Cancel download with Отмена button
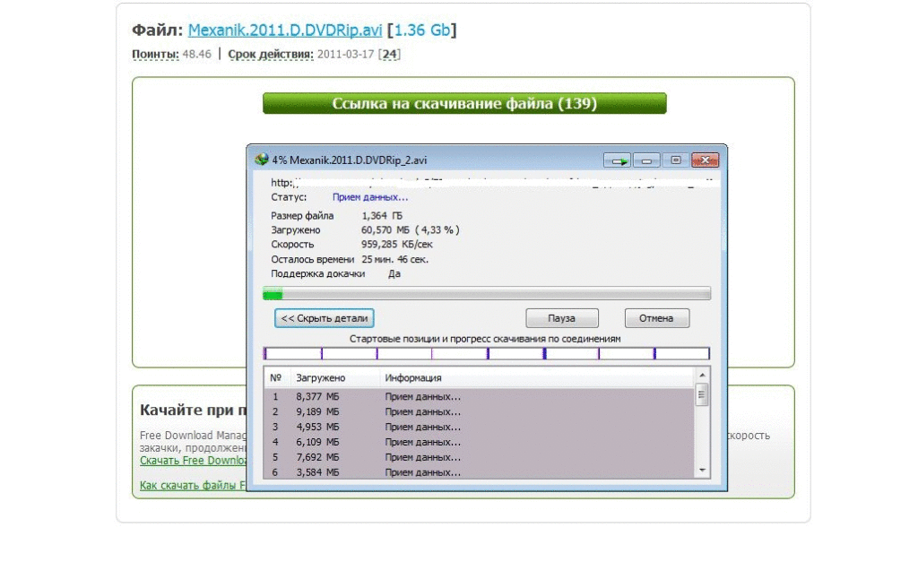This screenshot has width=918, height=588. tap(656, 318)
